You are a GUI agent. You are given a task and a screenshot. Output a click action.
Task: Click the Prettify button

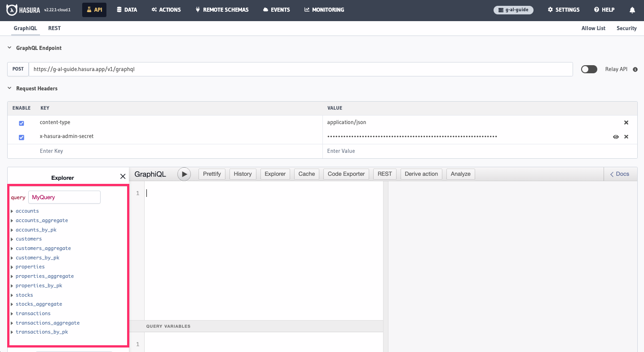tap(212, 174)
